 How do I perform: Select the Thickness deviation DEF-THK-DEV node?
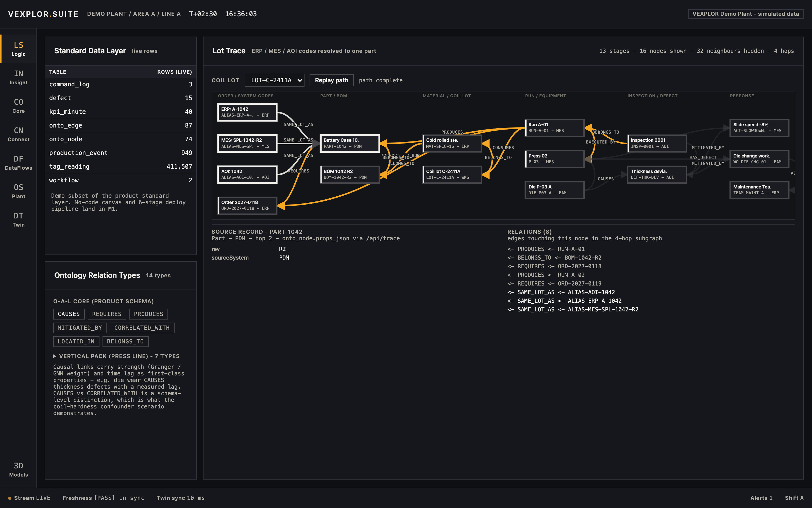[x=657, y=174]
